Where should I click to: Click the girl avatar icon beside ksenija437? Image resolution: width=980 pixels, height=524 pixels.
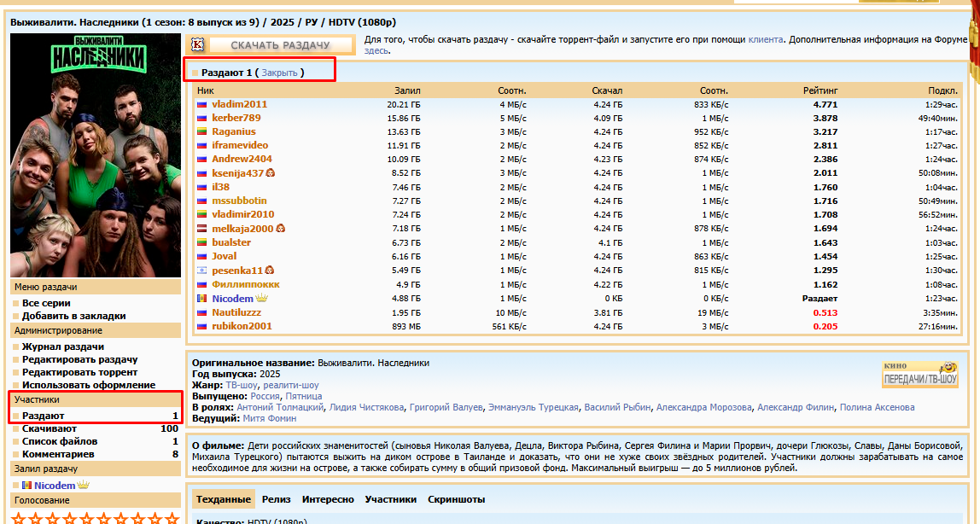(x=271, y=173)
